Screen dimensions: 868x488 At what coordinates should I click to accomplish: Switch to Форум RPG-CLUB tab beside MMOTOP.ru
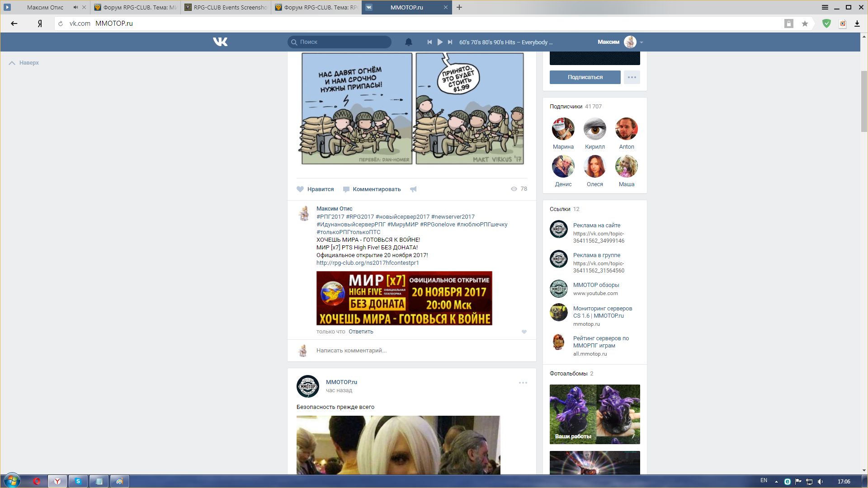(316, 7)
